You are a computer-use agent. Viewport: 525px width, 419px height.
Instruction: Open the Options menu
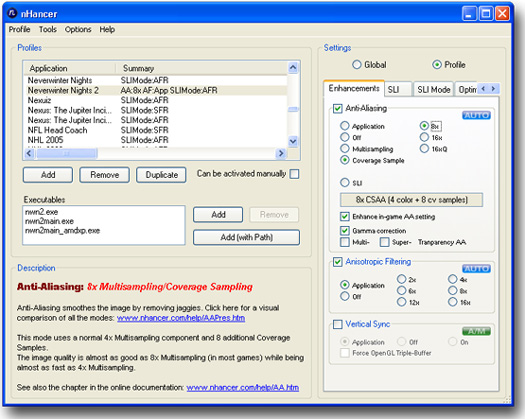pyautogui.click(x=78, y=29)
